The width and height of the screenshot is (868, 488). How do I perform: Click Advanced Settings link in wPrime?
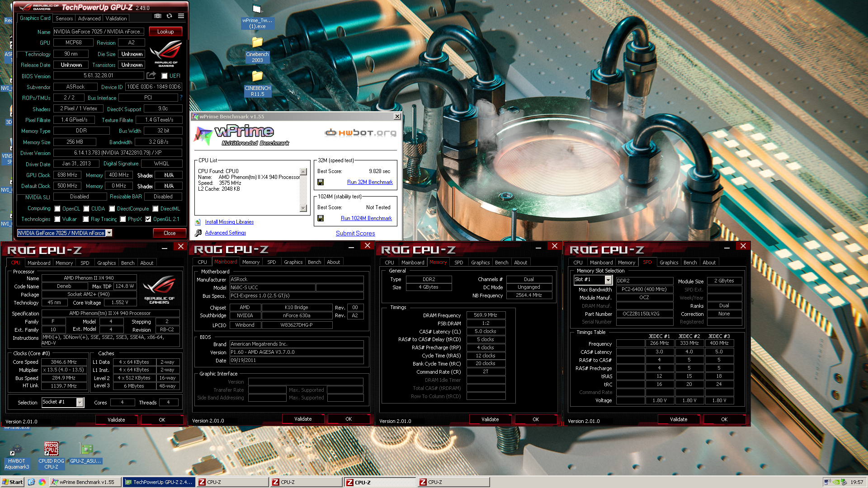226,233
